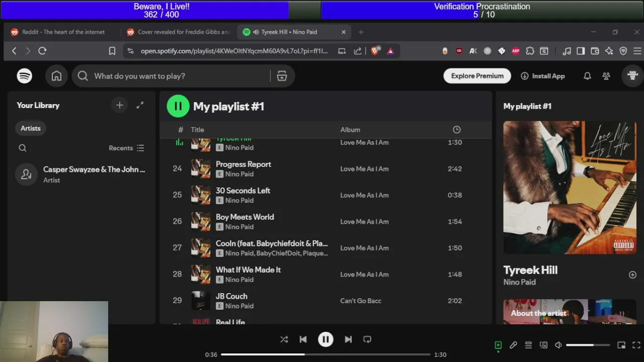Open the notifications bell (What's New)

(x=587, y=76)
